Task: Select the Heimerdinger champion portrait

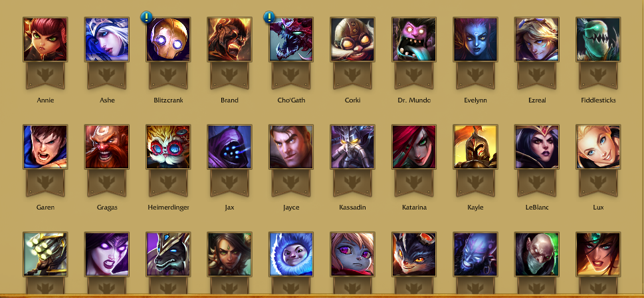Action: (168, 147)
